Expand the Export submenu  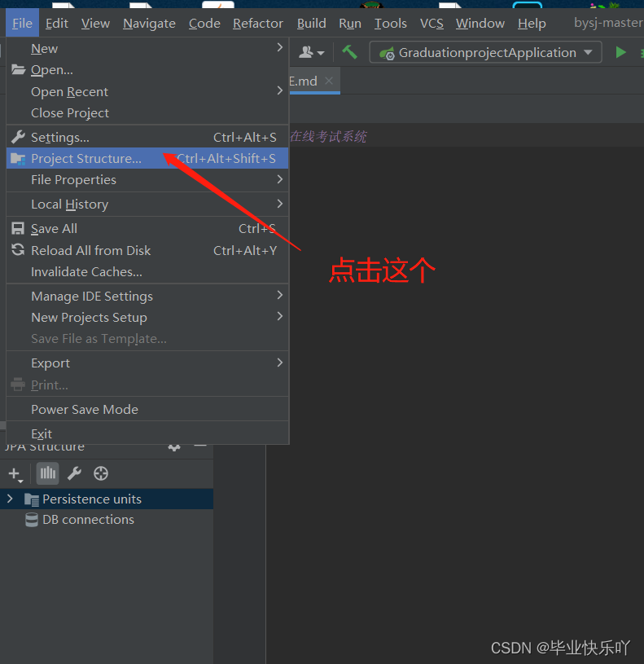pyautogui.click(x=147, y=363)
